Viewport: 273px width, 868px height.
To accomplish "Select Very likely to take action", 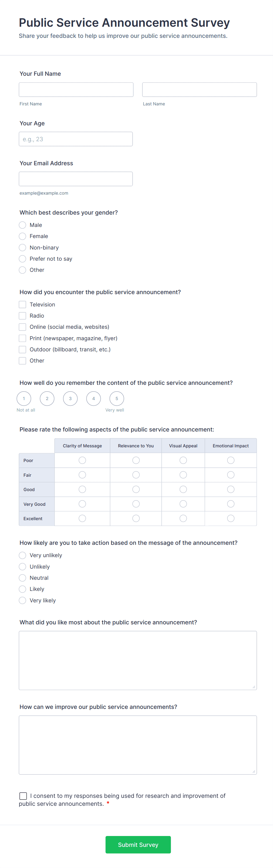I will [22, 600].
